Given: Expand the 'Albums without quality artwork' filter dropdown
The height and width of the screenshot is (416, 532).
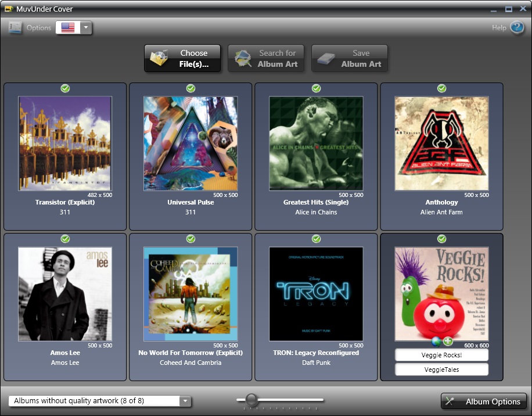Looking at the screenshot, I should click(185, 401).
